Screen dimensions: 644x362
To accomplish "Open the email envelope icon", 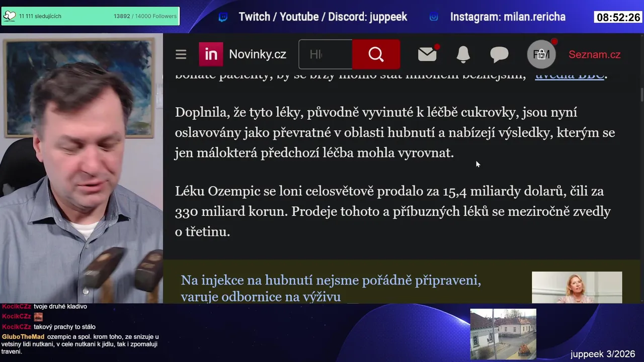I will 427,54.
